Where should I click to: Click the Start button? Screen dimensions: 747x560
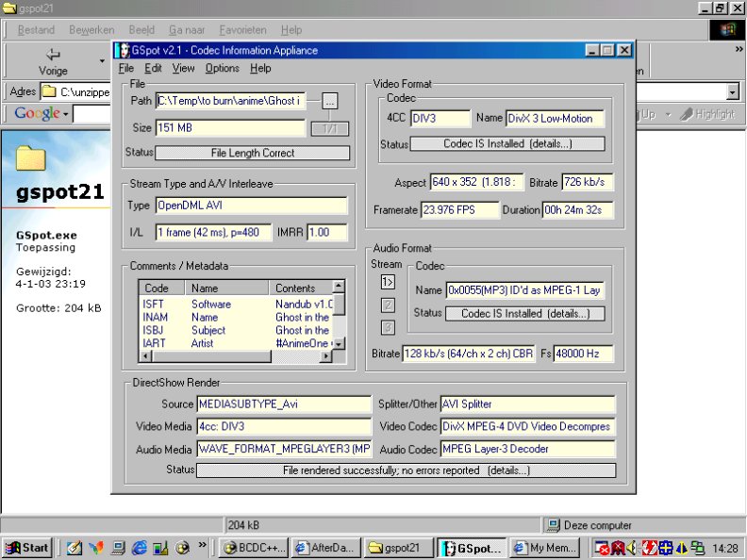(27, 548)
